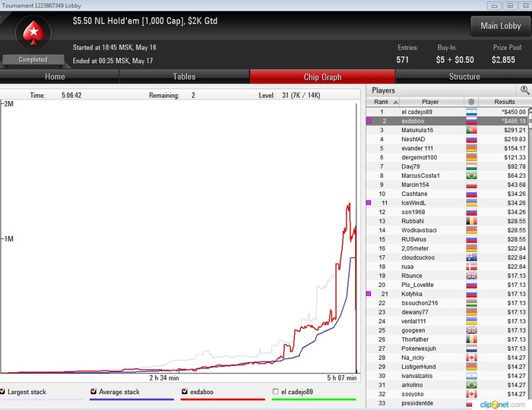This screenshot has width=532, height=410.
Task: Click the Prize Pool $2,855 value
Action: [503, 60]
